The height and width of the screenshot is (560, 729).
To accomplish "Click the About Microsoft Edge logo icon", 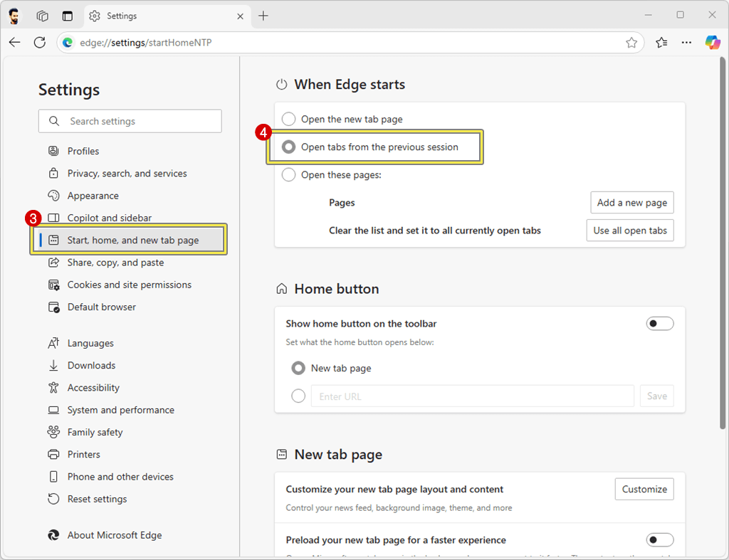I will 53,535.
